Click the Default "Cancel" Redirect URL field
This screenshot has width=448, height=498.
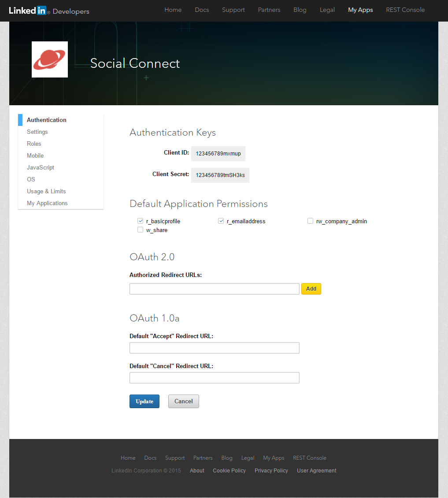coord(215,378)
